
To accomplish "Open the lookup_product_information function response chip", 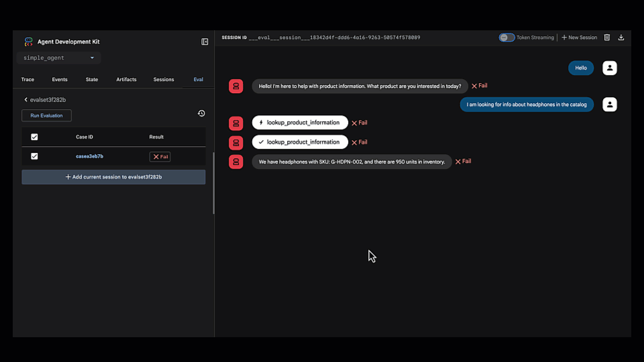I will [300, 142].
